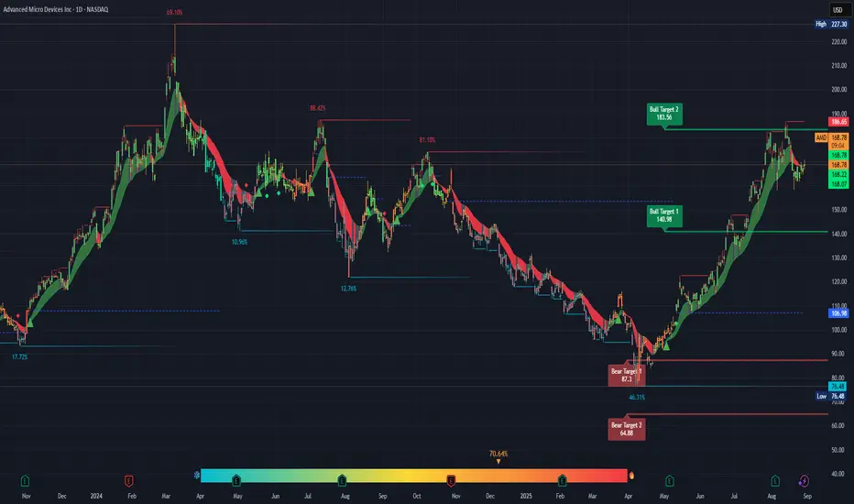
Task: Click the 69.10% label at chart peak
Action: pos(174,13)
